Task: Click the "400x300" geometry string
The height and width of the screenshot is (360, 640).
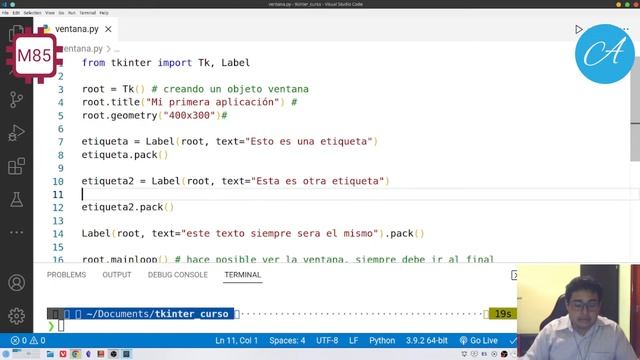Action: click(x=189, y=115)
